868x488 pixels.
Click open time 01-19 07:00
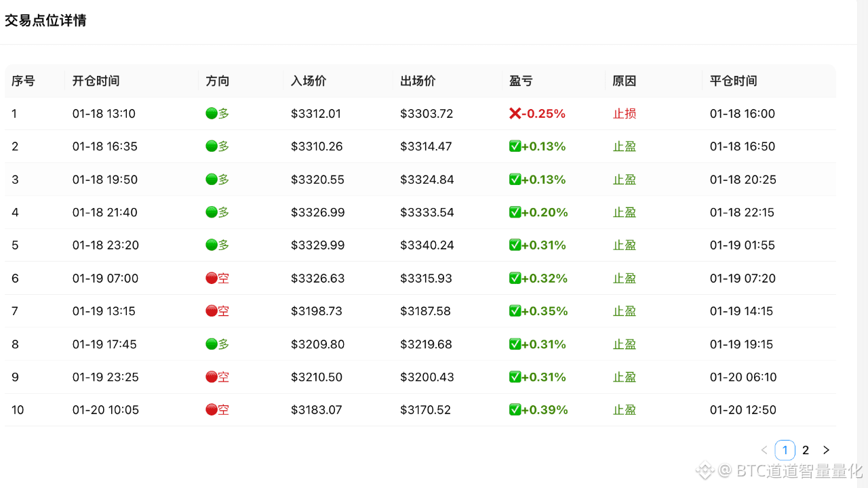coord(105,279)
